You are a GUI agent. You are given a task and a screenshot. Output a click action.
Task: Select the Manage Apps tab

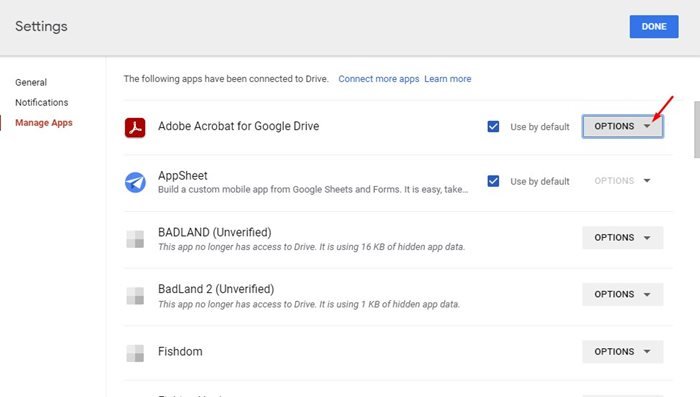pos(44,123)
